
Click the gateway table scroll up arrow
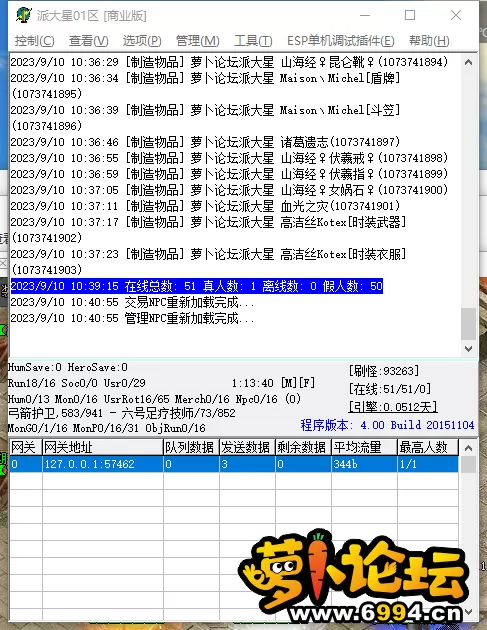[468, 448]
